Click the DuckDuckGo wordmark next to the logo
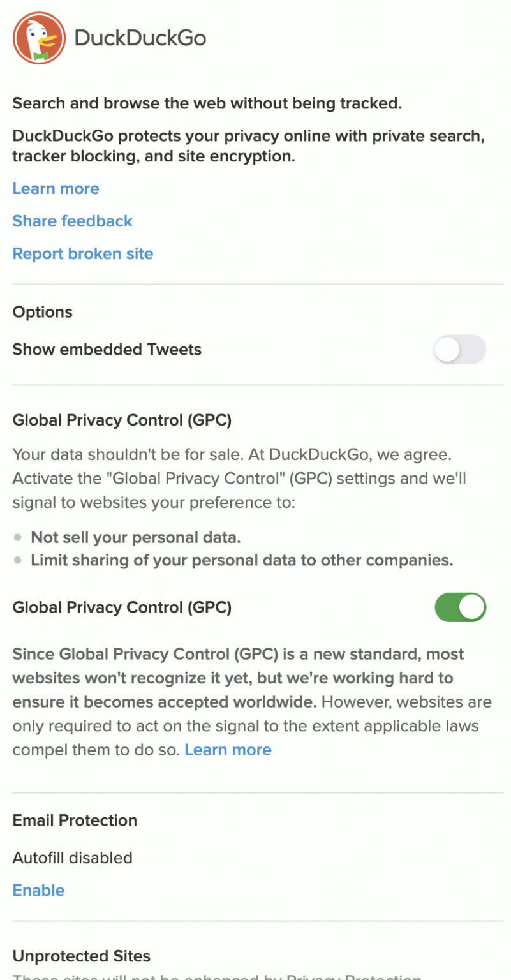The width and height of the screenshot is (511, 980). pos(140,38)
